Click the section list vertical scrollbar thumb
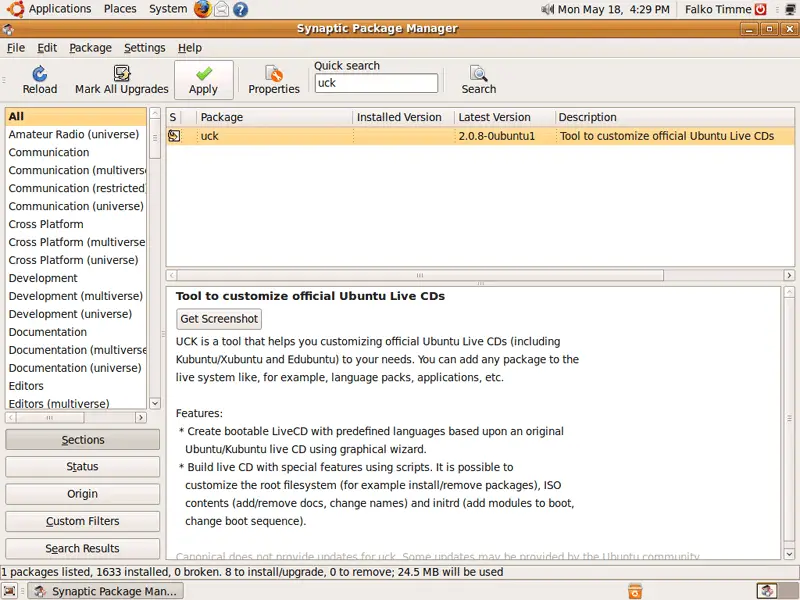The image size is (800, 600). (x=155, y=138)
